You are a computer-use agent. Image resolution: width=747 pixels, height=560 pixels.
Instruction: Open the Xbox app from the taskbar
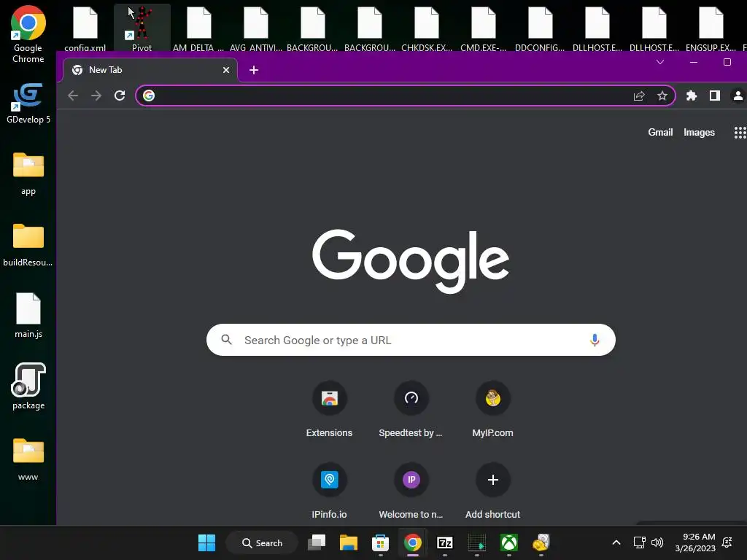(508, 542)
